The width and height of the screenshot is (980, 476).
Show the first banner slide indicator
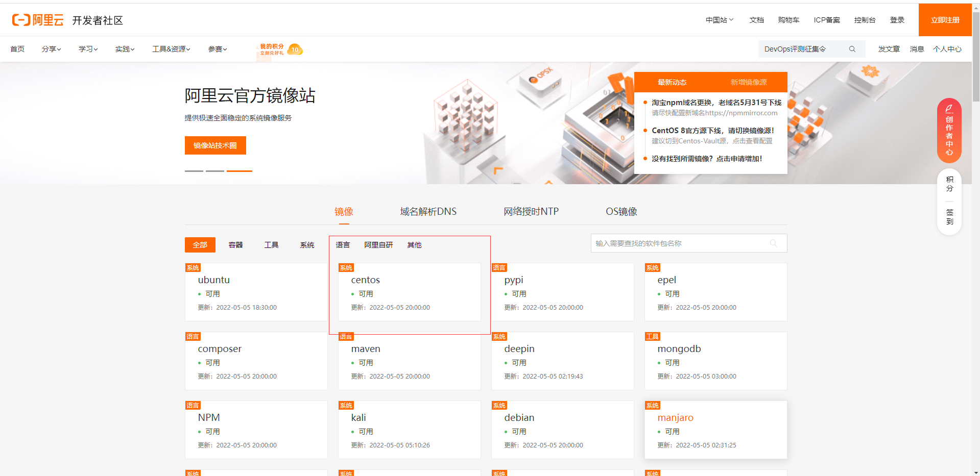pyautogui.click(x=194, y=171)
